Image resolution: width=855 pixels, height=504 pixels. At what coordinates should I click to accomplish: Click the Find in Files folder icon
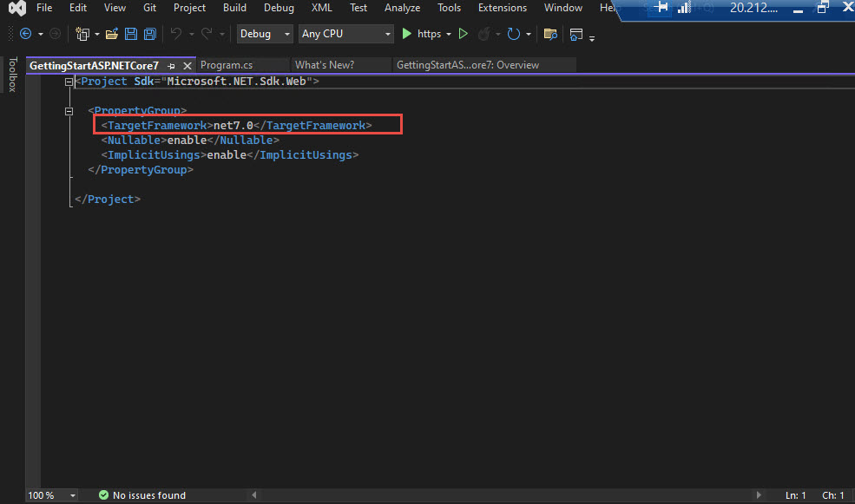pyautogui.click(x=550, y=34)
